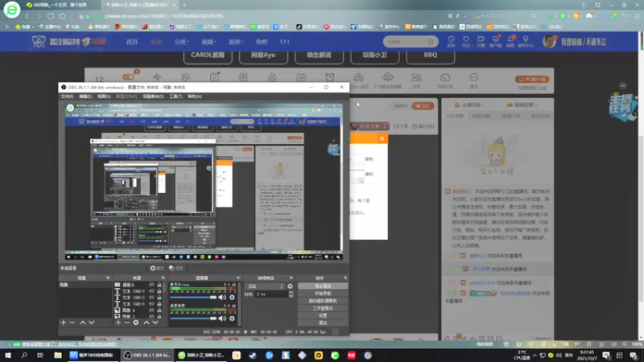Pop out the Scenes dock panel icon
Screen dimensions: 644x362
[108, 278]
